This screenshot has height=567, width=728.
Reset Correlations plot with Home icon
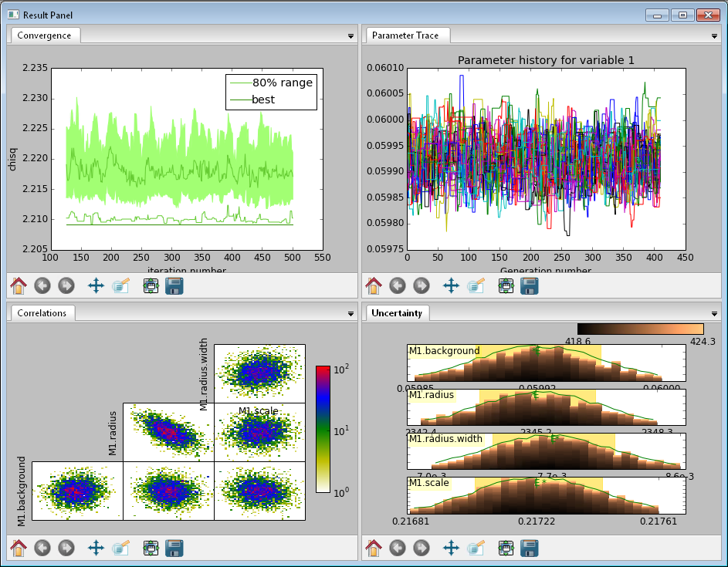click(x=19, y=548)
